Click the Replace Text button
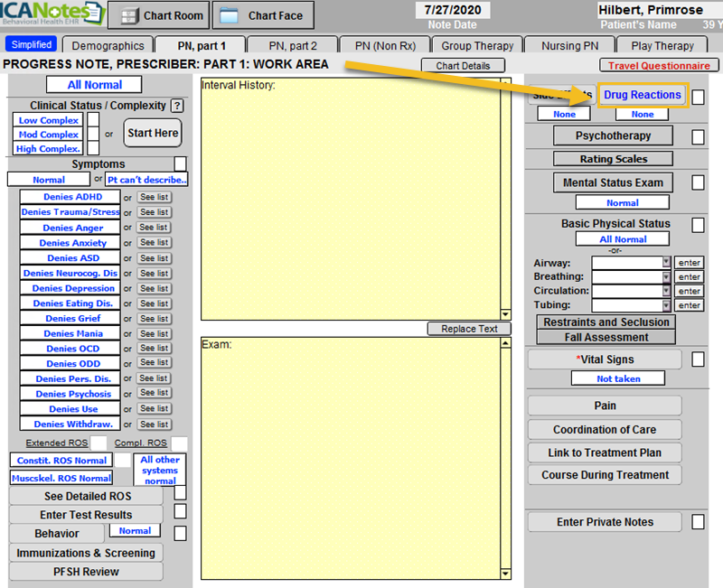 (x=469, y=329)
